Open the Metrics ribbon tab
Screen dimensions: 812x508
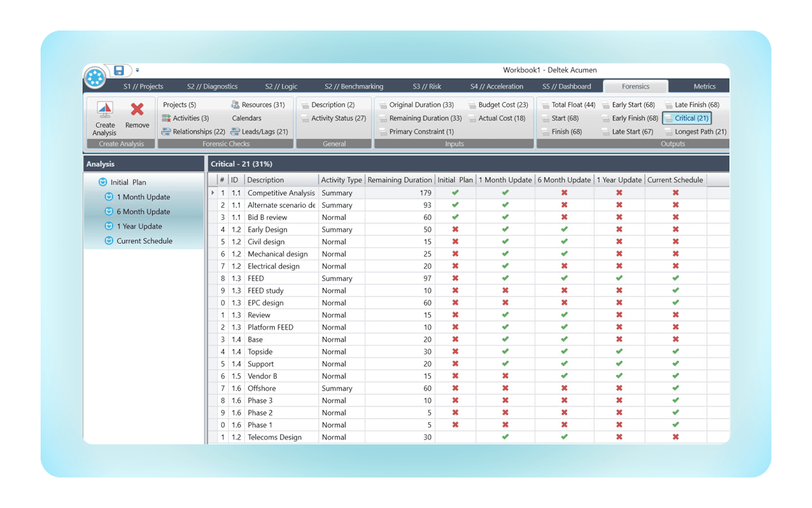(704, 86)
